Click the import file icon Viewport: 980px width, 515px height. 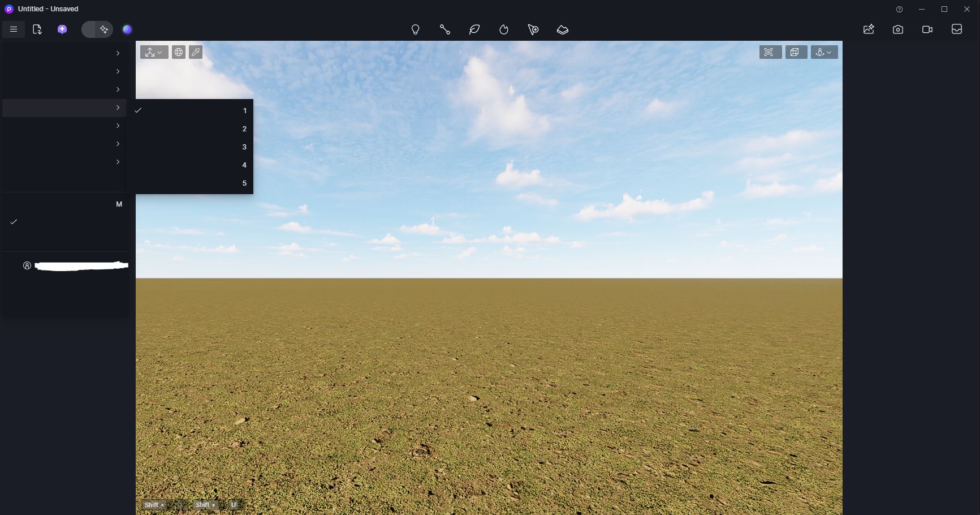point(37,29)
